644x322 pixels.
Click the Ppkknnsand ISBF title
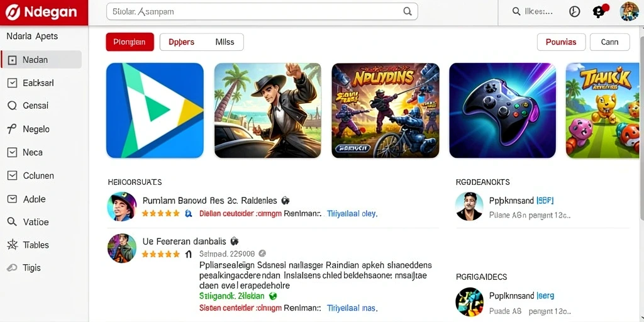point(521,201)
